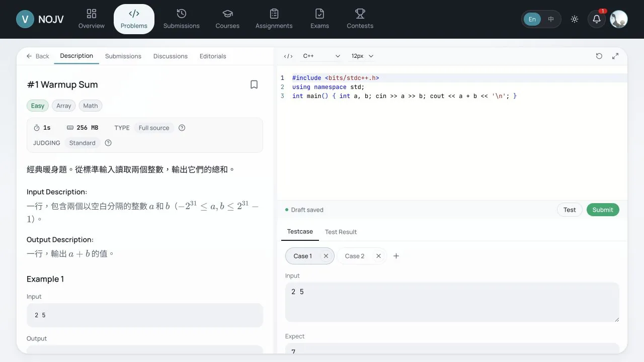Go back to the problem list
The height and width of the screenshot is (362, 644).
point(38,56)
